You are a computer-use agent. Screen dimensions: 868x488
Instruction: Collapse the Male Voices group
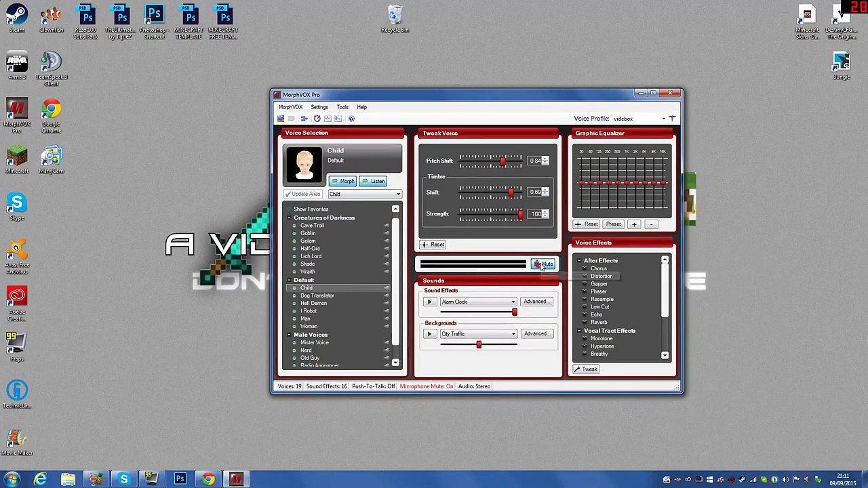(x=289, y=335)
